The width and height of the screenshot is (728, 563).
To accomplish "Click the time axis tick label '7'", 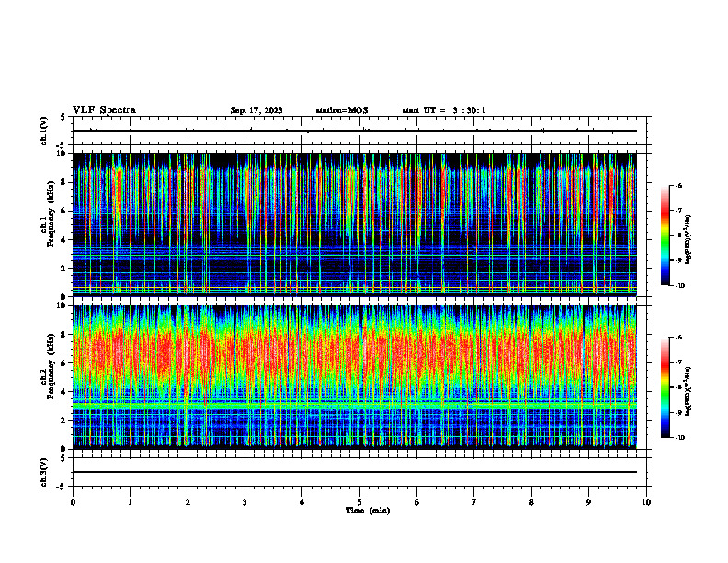I will tap(474, 502).
